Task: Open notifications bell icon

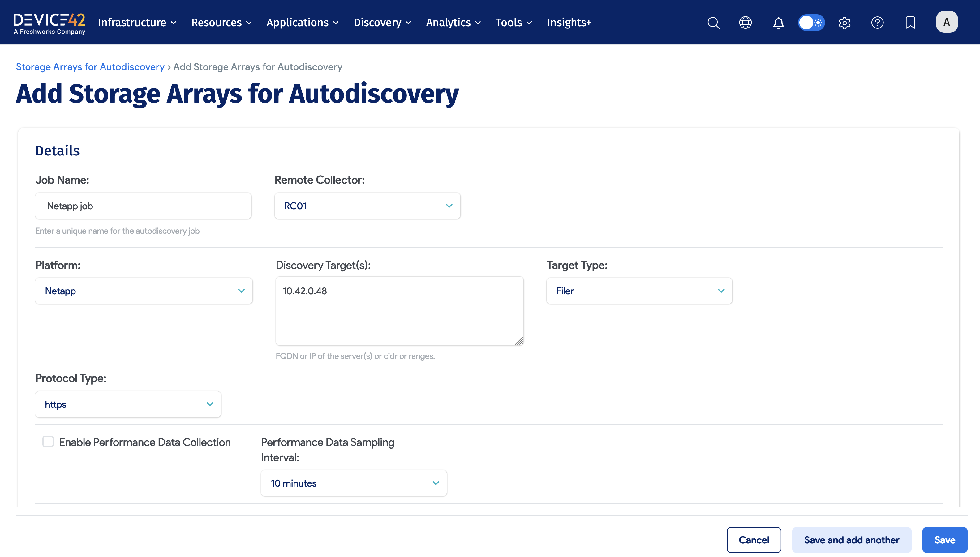Action: point(778,23)
